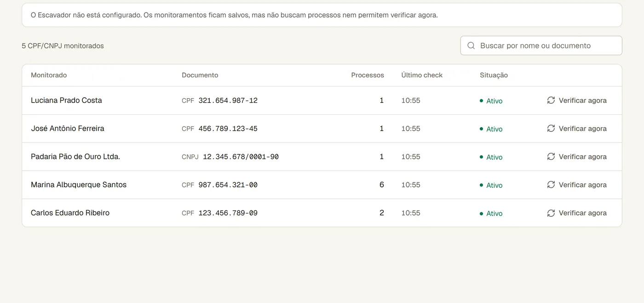Click refresh icon in Padaria Pão de Ouro row
This screenshot has height=303, width=644.
pyautogui.click(x=551, y=157)
